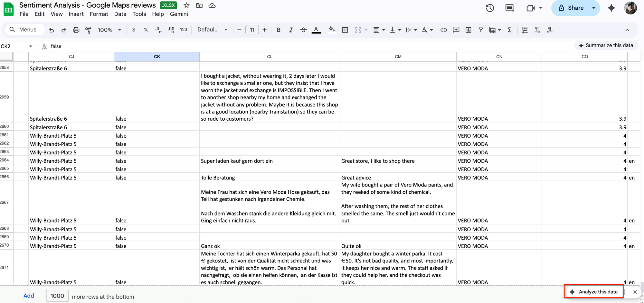Viewport: 644px width, 303px height.
Task: Open Gemini spark icon at top right
Action: (x=611, y=8)
